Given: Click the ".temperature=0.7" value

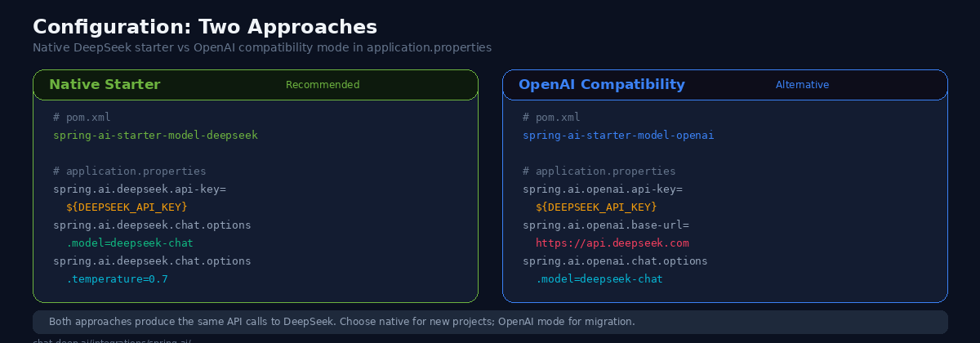Looking at the screenshot, I should pos(117,279).
